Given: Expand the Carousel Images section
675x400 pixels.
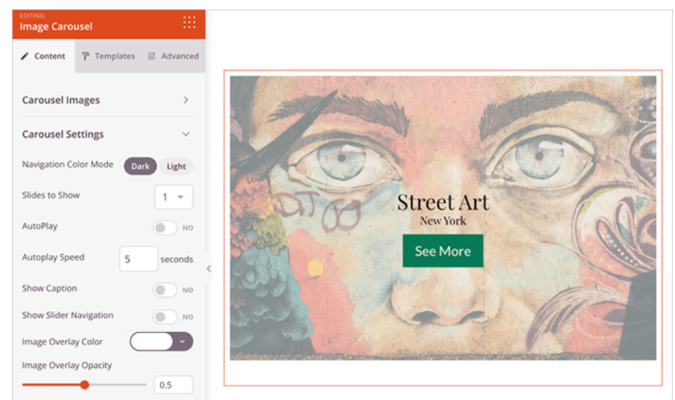Looking at the screenshot, I should coord(186,100).
